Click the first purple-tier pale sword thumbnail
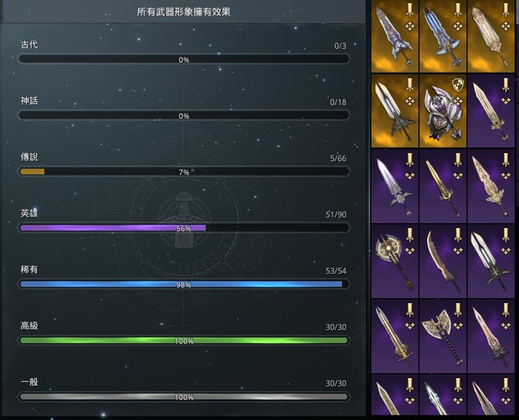519x420 pixels. point(491,111)
